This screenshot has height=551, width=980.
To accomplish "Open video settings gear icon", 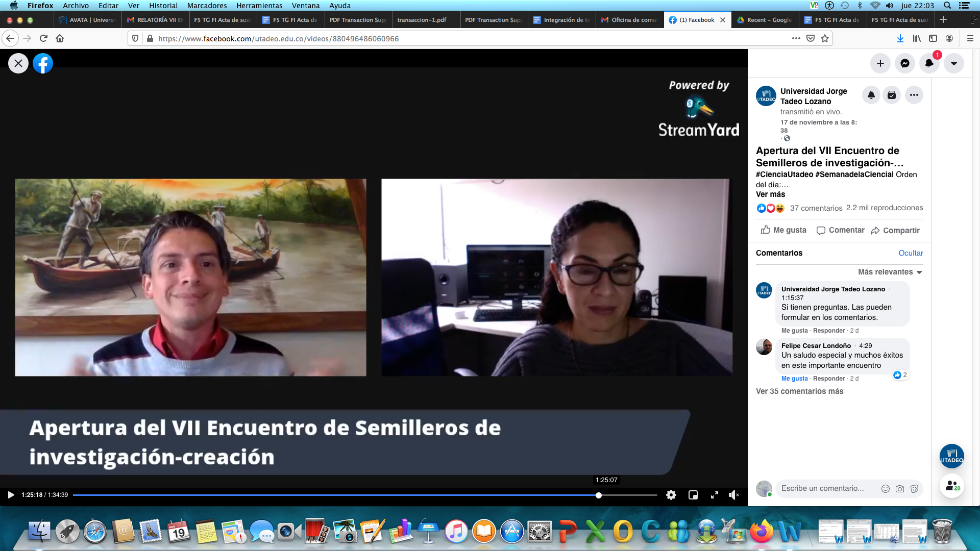I will [671, 495].
